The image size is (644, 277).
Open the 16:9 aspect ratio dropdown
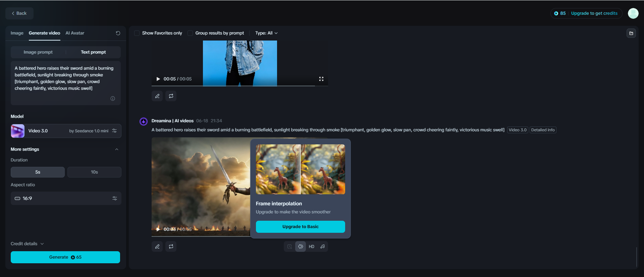66,198
